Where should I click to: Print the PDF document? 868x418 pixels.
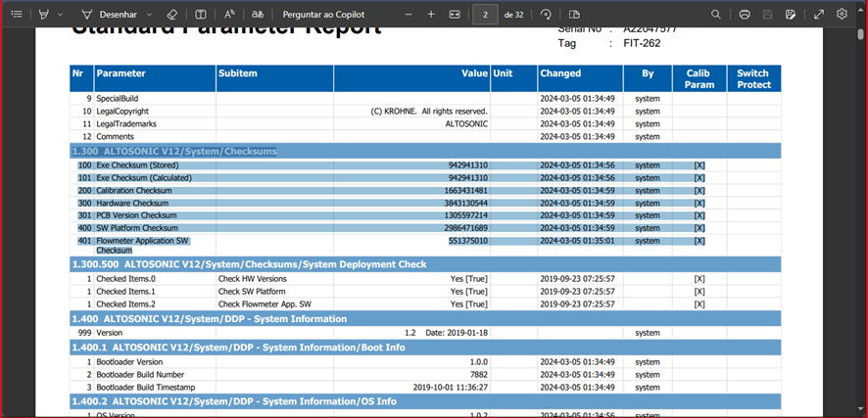745,15
